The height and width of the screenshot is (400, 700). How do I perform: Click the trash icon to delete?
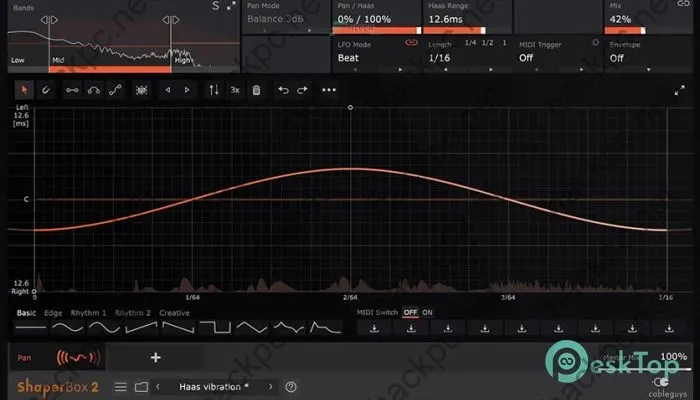tap(257, 90)
